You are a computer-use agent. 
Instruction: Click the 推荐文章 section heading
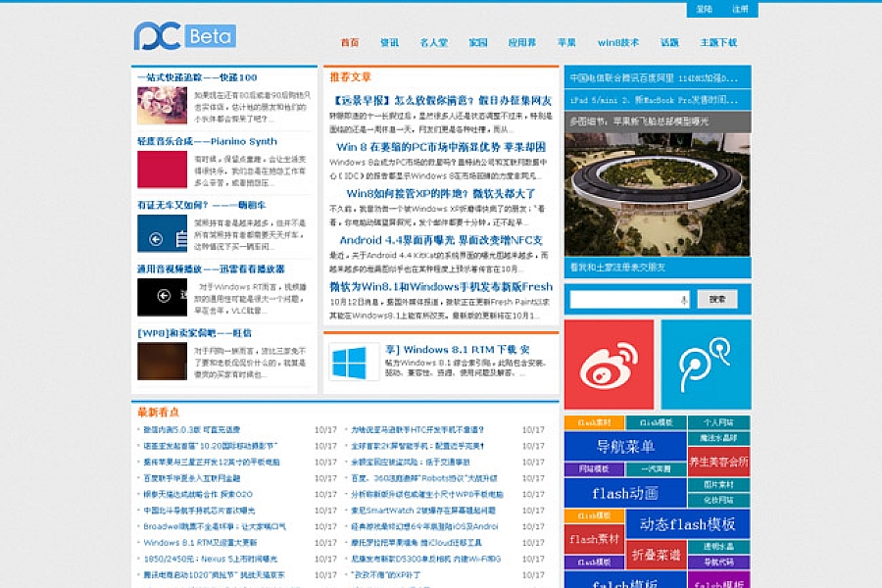click(351, 77)
